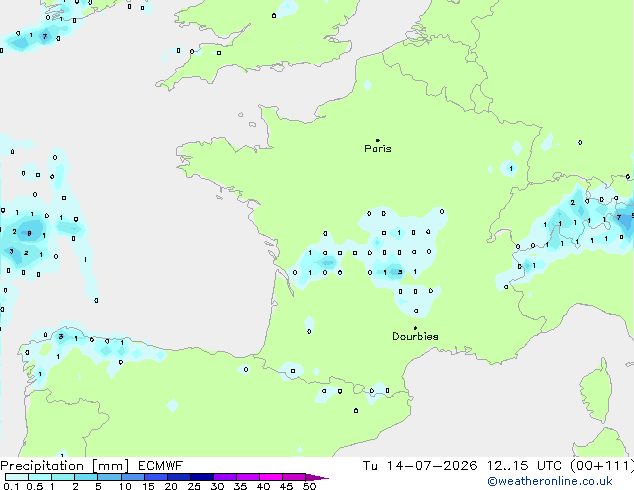Image resolution: width=634 pixels, height=490 pixels.
Task: Select the 10 mm legend color swatch
Action: pyautogui.click(x=132, y=477)
